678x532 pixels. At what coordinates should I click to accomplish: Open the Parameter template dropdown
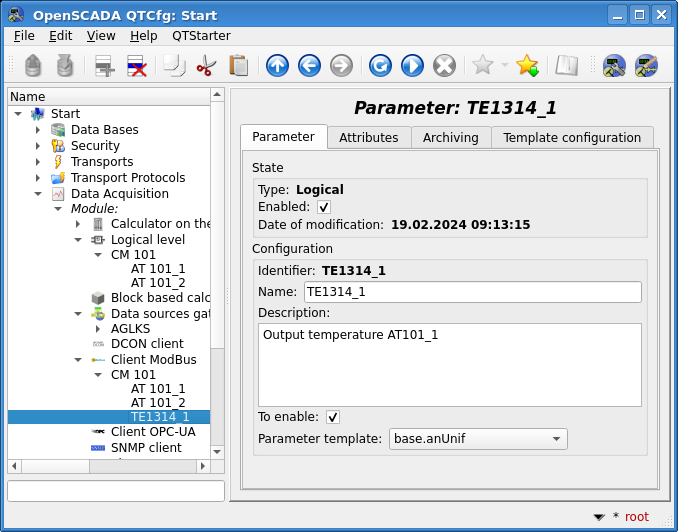pyautogui.click(x=477, y=439)
